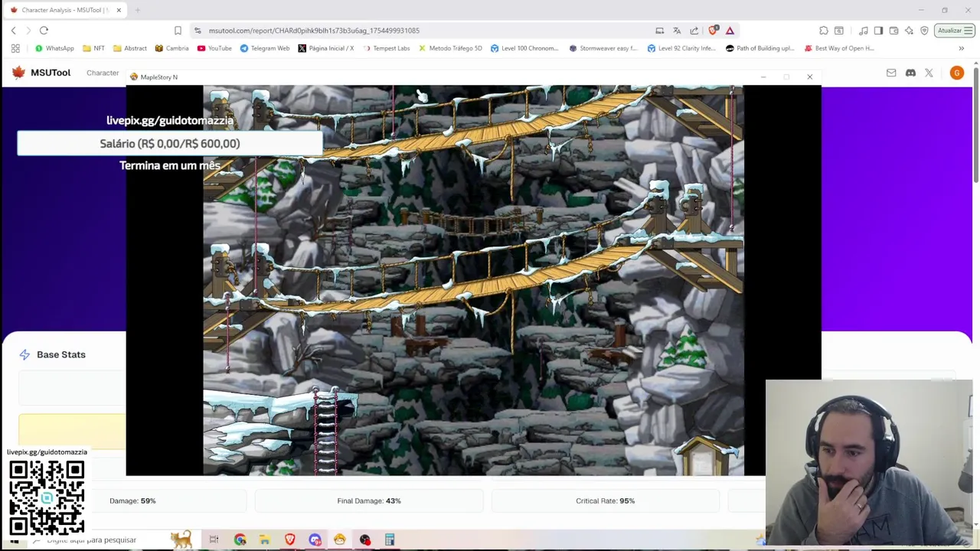The height and width of the screenshot is (551, 980).
Task: Click the Damage: 59% stat
Action: pyautogui.click(x=132, y=500)
